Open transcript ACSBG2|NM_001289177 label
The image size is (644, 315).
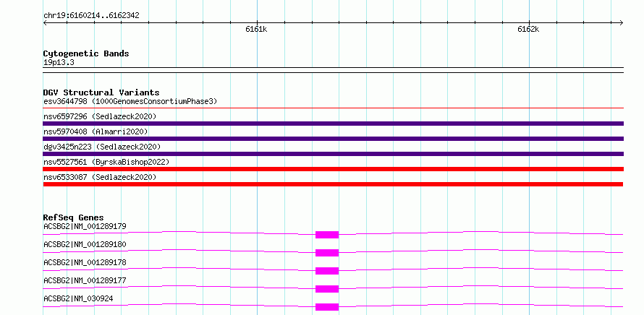85,280
